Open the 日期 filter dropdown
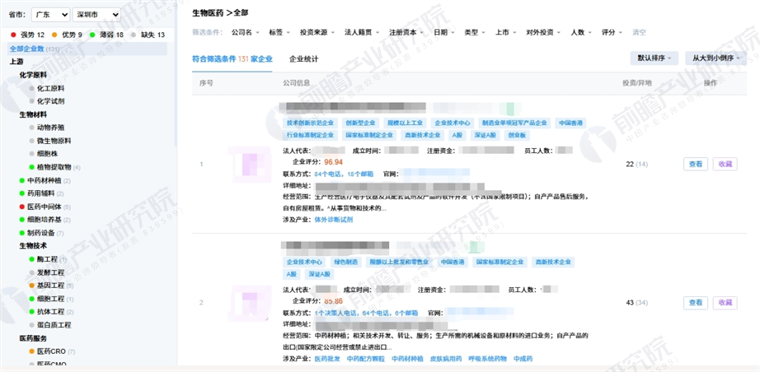 click(x=443, y=32)
